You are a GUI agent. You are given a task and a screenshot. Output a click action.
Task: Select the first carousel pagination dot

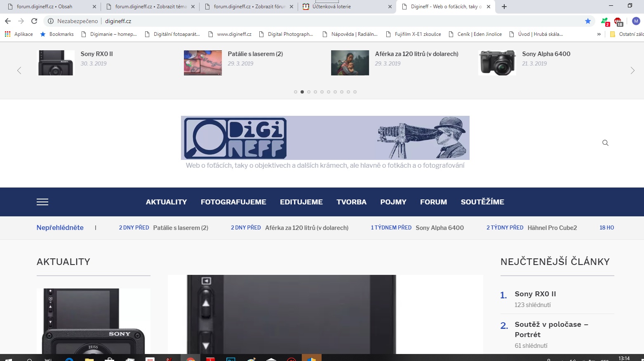point(296,92)
